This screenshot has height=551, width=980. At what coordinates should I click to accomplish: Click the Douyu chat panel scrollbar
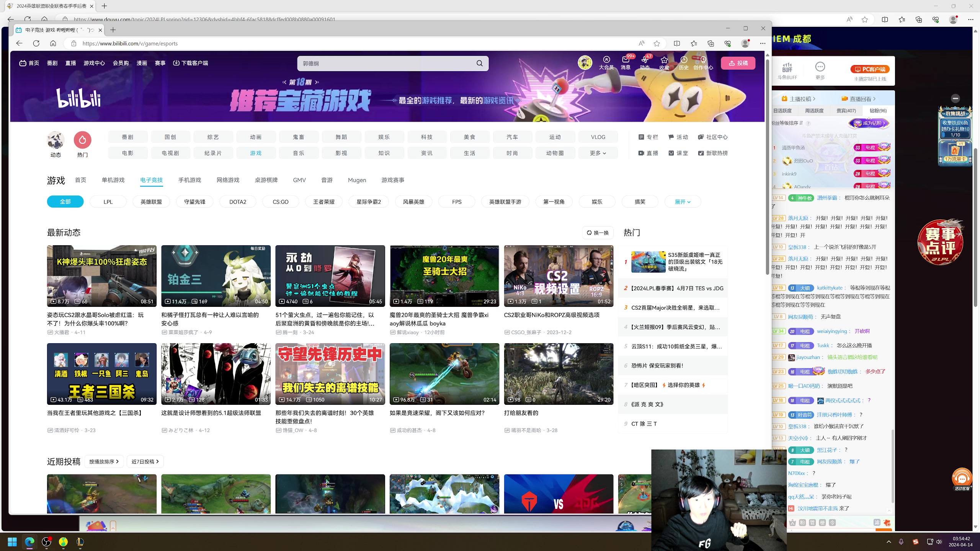pyautogui.click(x=893, y=467)
